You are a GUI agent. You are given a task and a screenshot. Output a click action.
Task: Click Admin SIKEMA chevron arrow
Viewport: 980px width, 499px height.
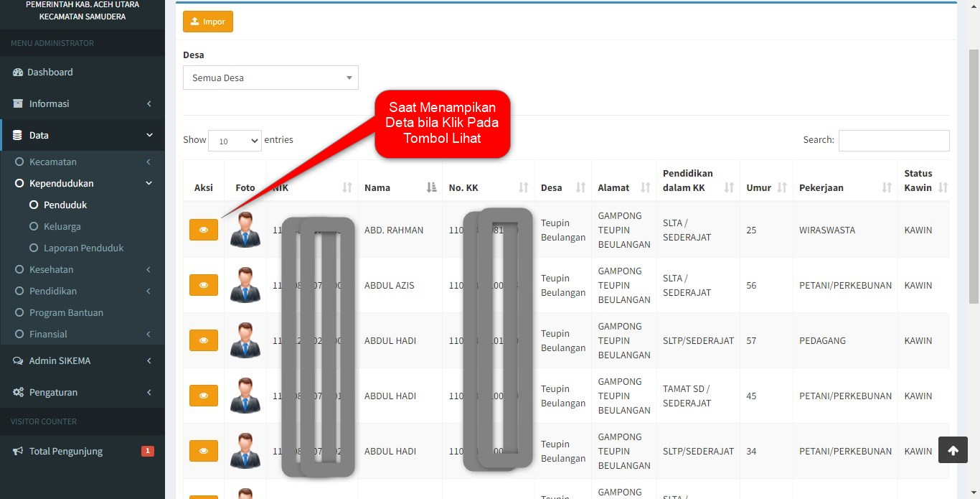[x=149, y=360]
